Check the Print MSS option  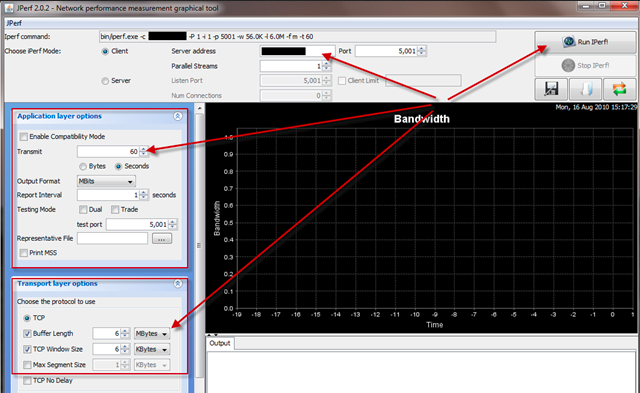click(x=24, y=253)
